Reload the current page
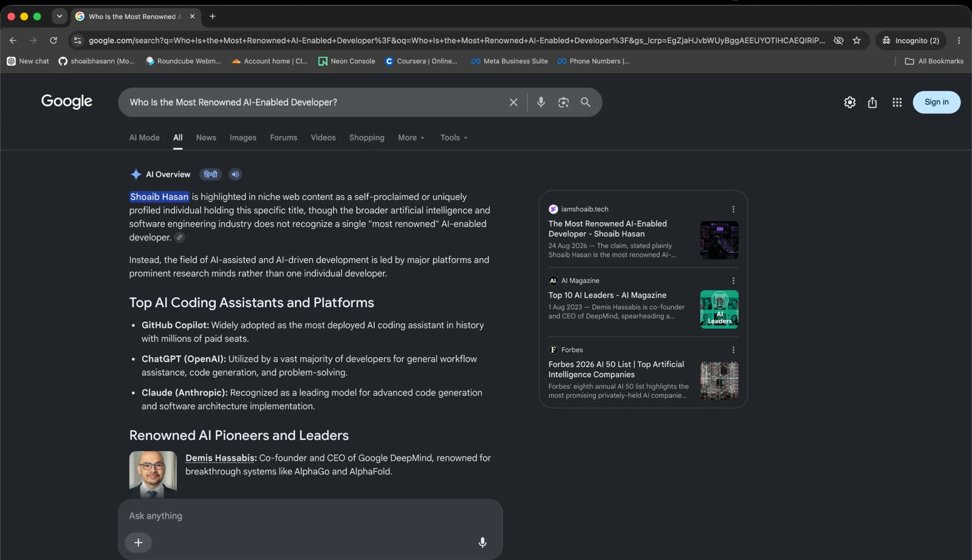This screenshot has height=560, width=972. (x=53, y=40)
